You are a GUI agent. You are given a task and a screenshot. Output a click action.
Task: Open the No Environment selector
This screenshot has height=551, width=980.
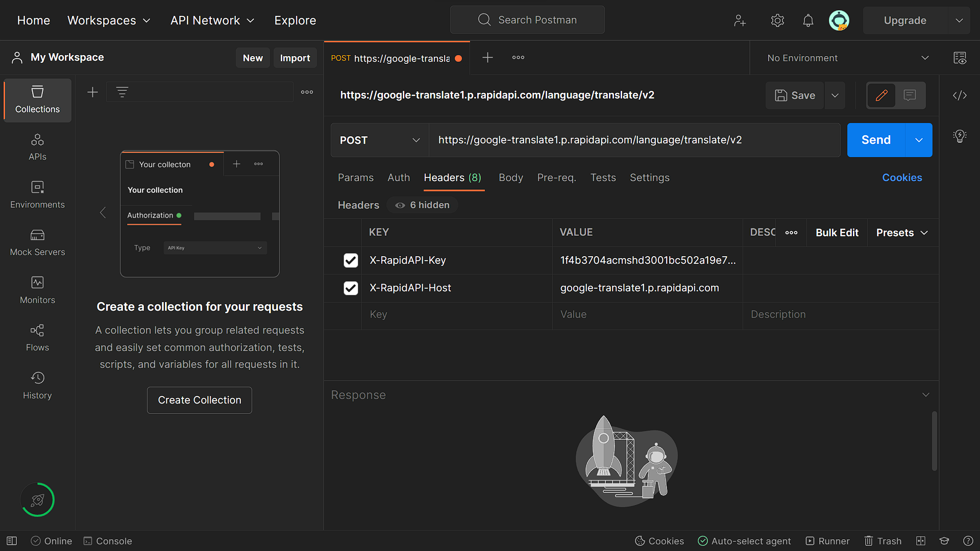[x=848, y=58]
